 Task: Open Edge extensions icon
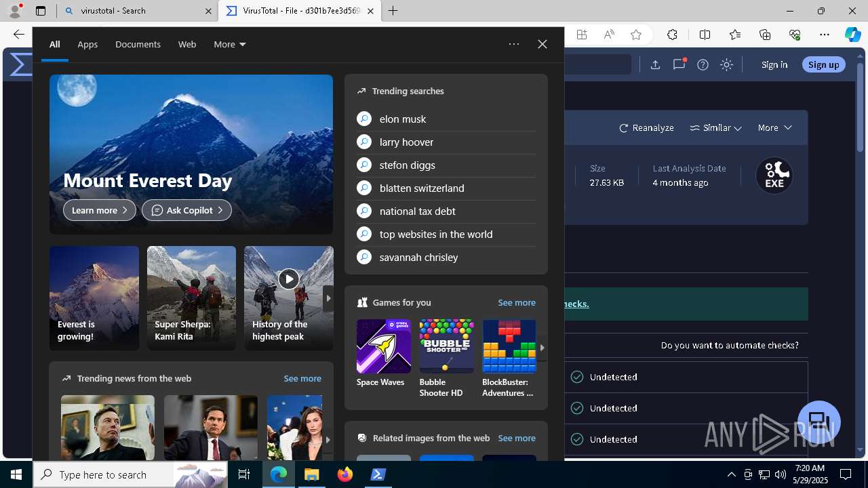(672, 35)
